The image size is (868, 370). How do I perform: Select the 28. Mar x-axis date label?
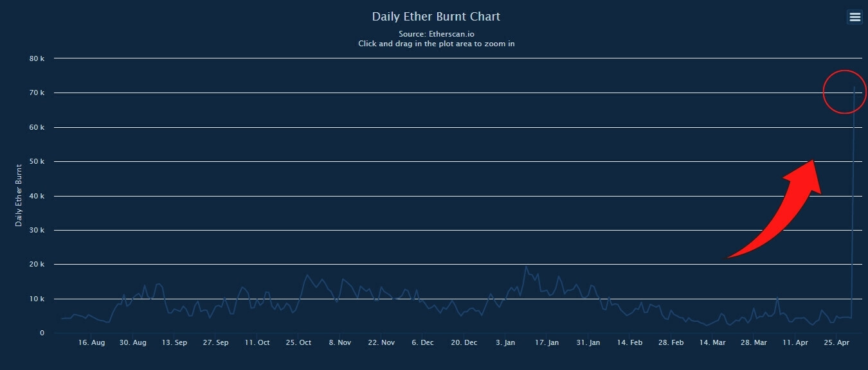754,343
